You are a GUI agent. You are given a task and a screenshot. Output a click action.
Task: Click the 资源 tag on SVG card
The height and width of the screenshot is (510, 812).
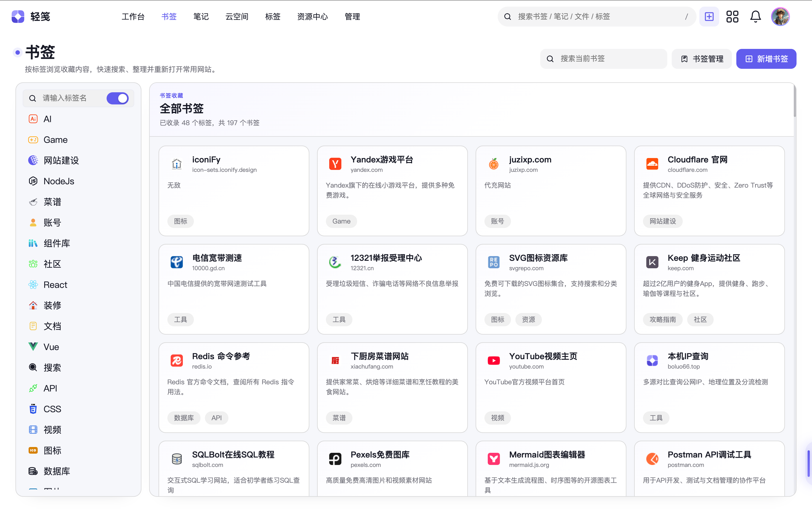coord(528,319)
